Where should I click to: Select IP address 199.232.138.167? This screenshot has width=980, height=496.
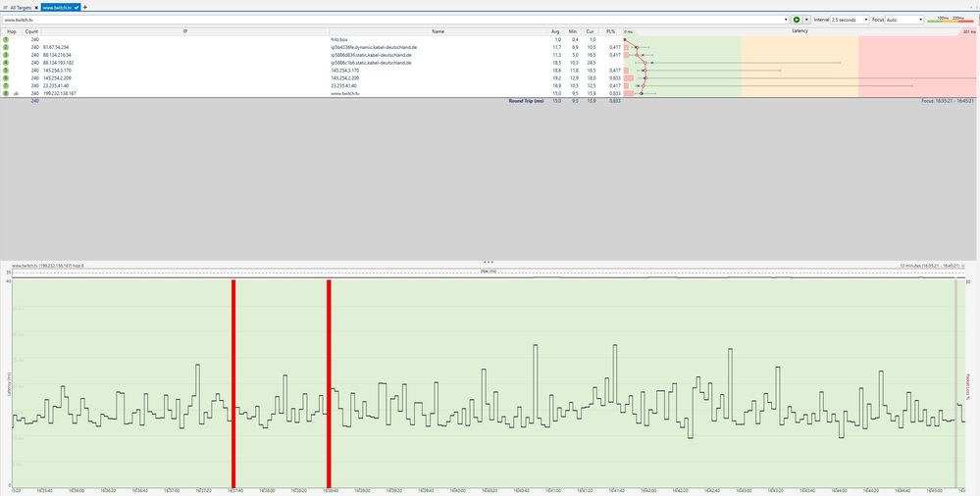coord(60,93)
